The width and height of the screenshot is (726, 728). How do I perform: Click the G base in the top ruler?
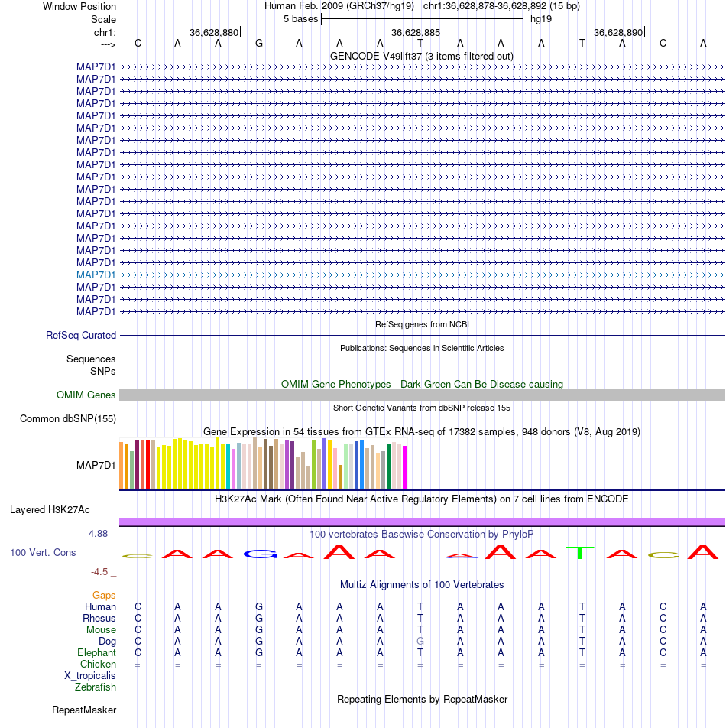(259, 43)
